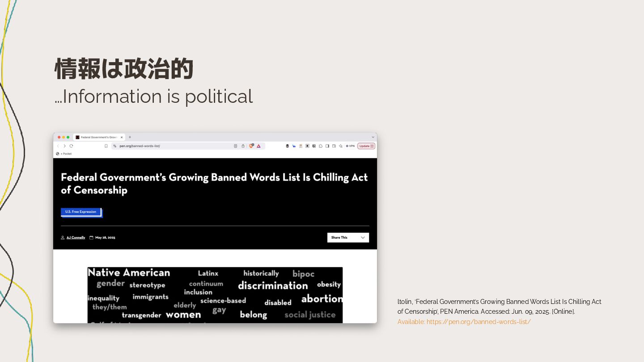644x362 pixels.
Task: Open a new tab with the plus button
Action: (x=130, y=137)
